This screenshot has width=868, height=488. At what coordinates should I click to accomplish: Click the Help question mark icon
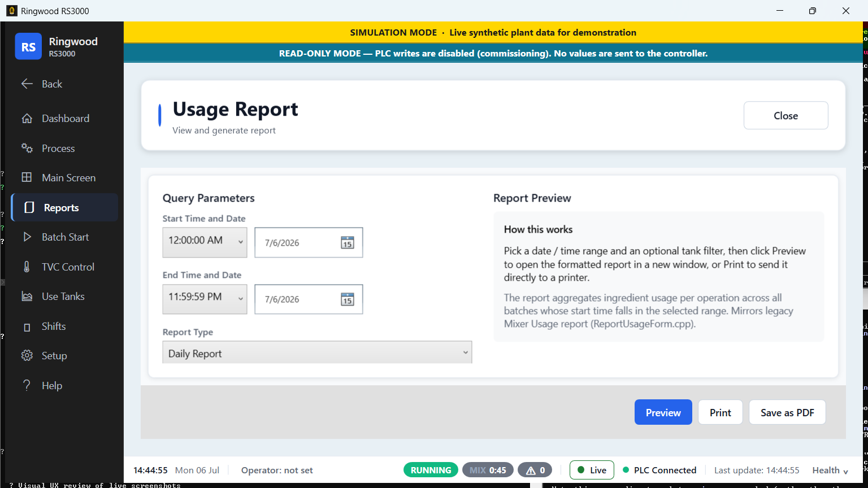tap(27, 385)
